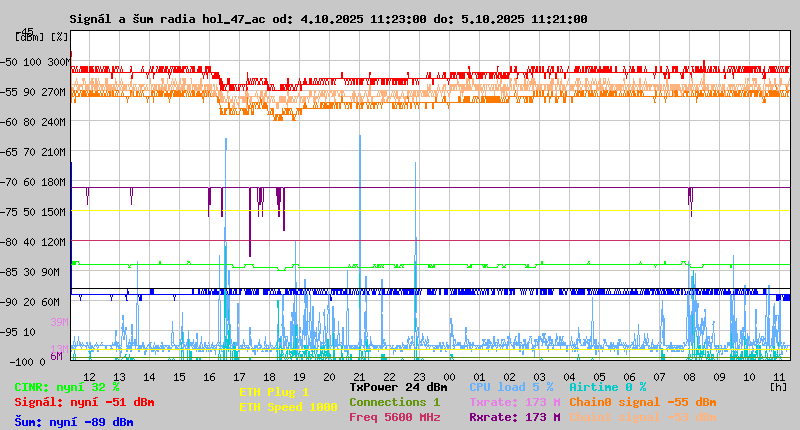Click the '-100 0' y-axis label
800x430 pixels.
click(27, 362)
